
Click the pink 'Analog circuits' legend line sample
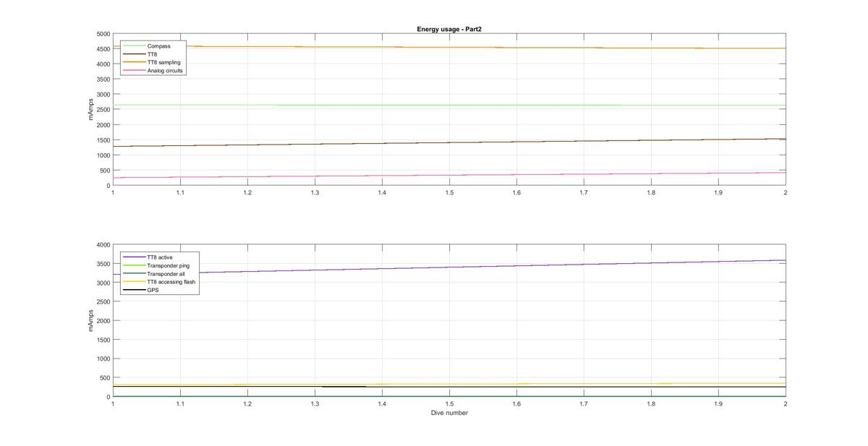(x=134, y=71)
